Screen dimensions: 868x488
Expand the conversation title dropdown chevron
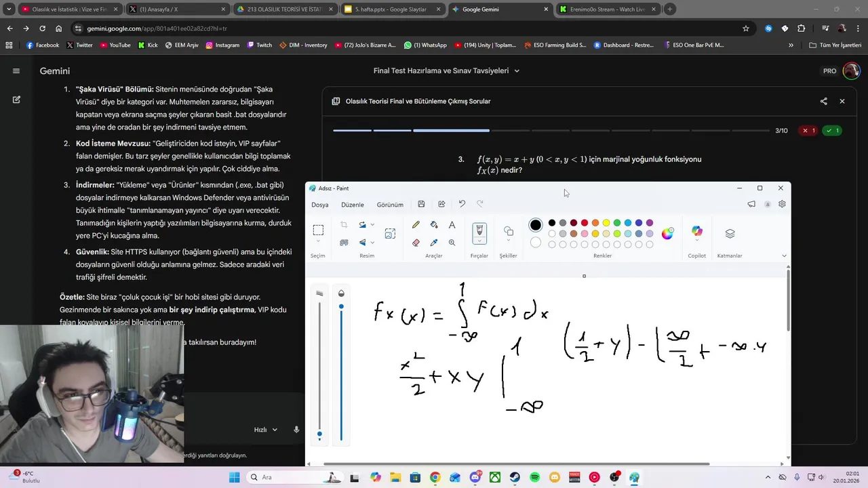pyautogui.click(x=517, y=70)
